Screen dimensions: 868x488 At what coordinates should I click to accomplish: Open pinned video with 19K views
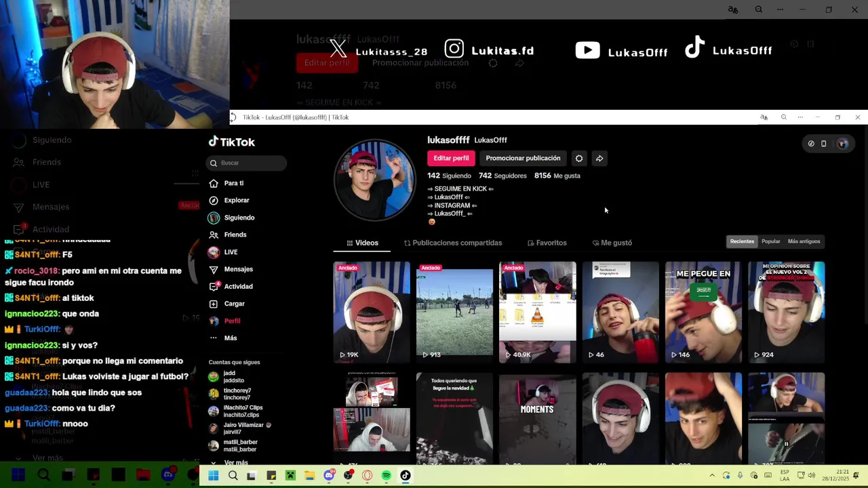pos(372,312)
